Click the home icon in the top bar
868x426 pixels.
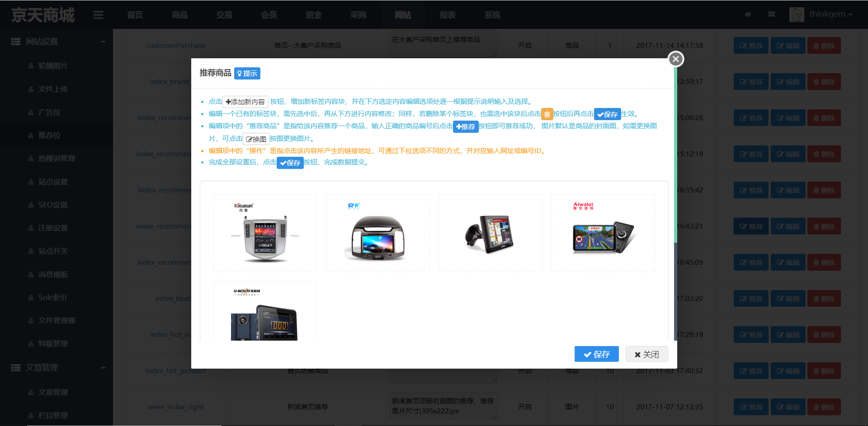[x=748, y=14]
